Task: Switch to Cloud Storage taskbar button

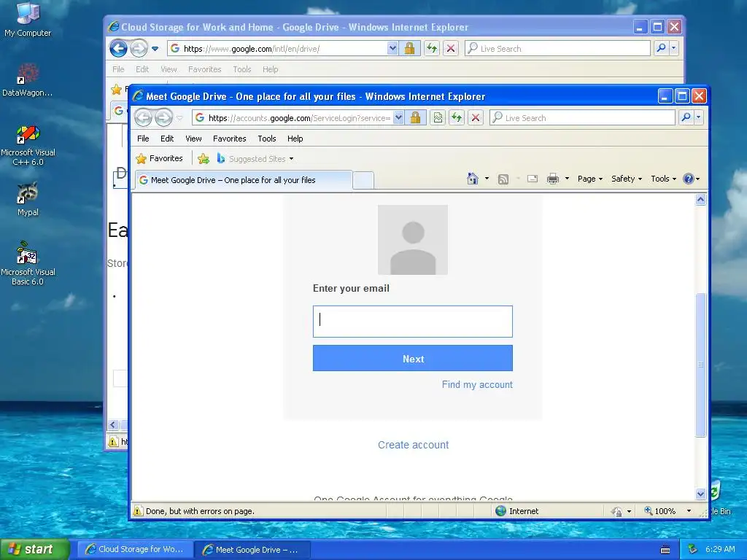Action: [x=135, y=549]
